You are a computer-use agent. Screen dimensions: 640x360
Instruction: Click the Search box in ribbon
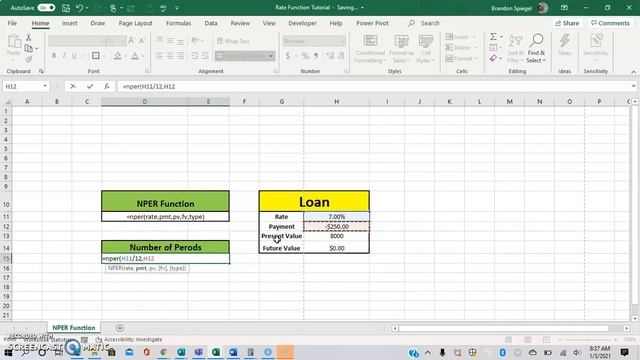coord(424,23)
